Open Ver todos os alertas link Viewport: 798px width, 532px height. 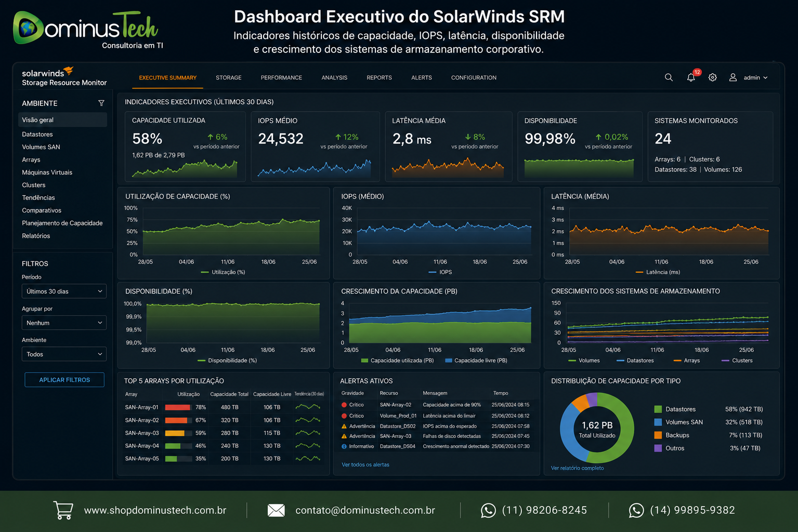coord(365,465)
